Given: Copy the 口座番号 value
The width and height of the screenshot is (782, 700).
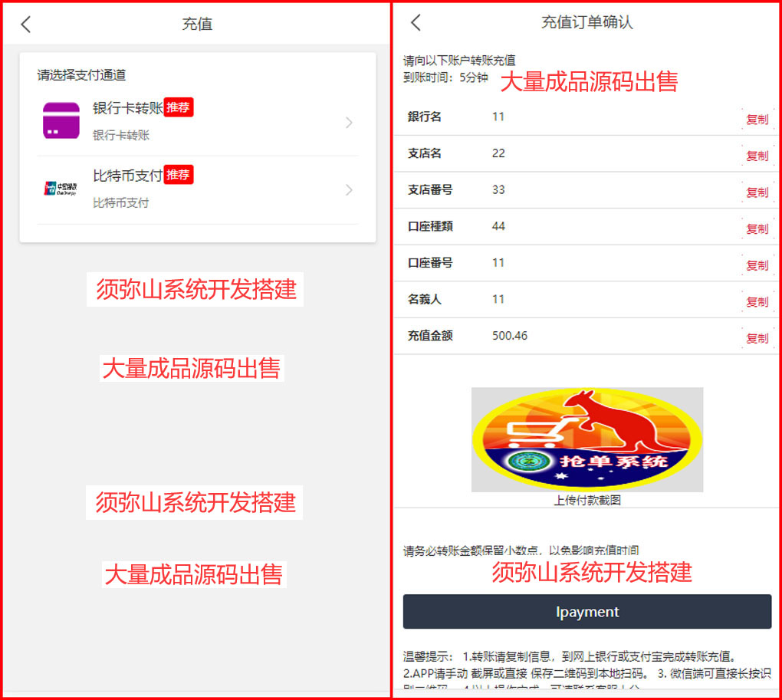Looking at the screenshot, I should [757, 265].
